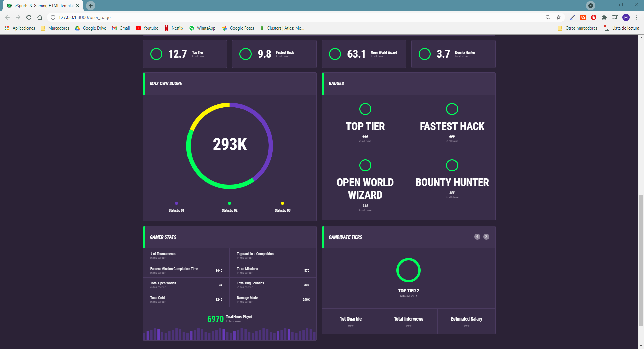Click the TOP TIER 2 green circle
This screenshot has width=644, height=349.
(x=409, y=270)
